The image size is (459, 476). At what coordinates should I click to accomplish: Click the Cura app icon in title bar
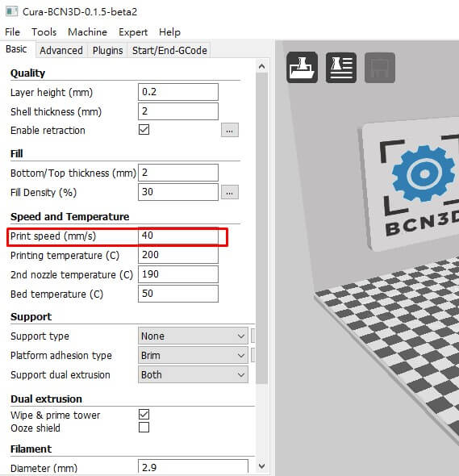pyautogui.click(x=11, y=11)
